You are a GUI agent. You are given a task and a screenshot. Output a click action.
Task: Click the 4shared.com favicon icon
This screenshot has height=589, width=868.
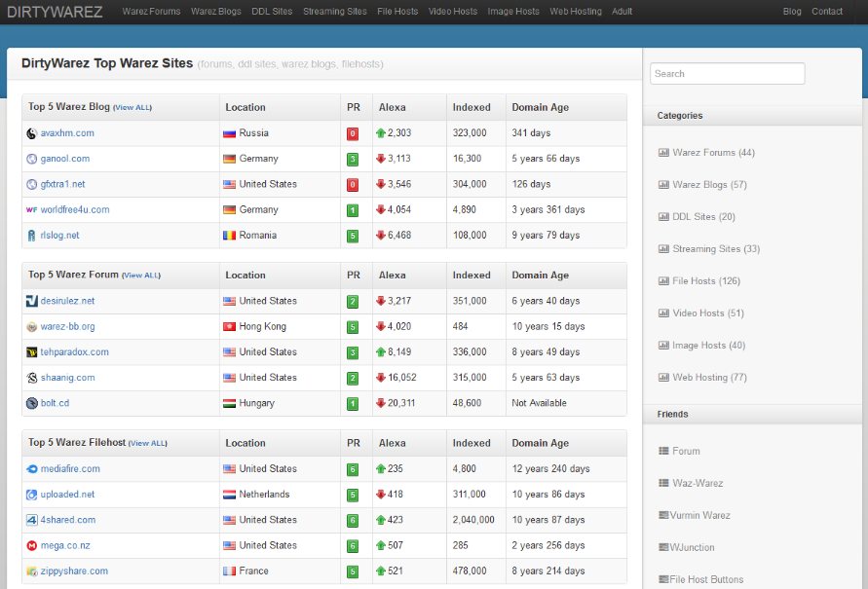[x=32, y=520]
